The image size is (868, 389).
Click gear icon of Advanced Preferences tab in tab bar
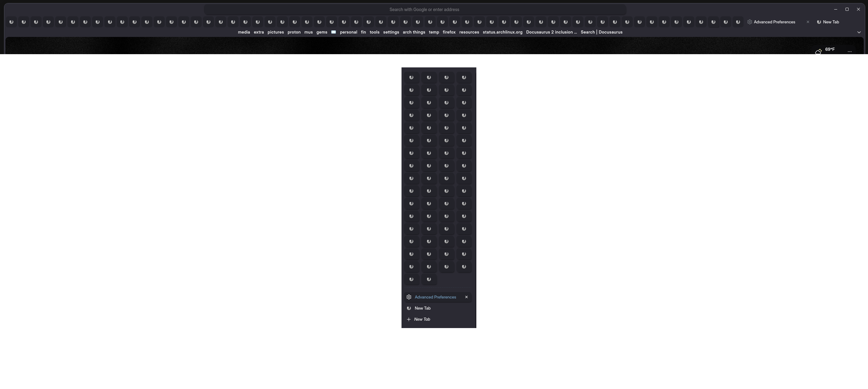(x=749, y=22)
